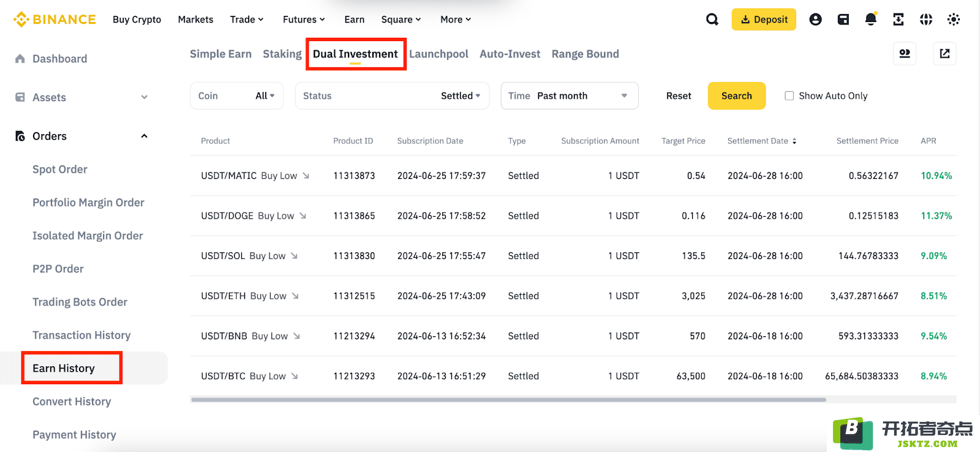Image resolution: width=980 pixels, height=452 pixels.
Task: Switch to the Range Bound tab
Action: click(585, 54)
